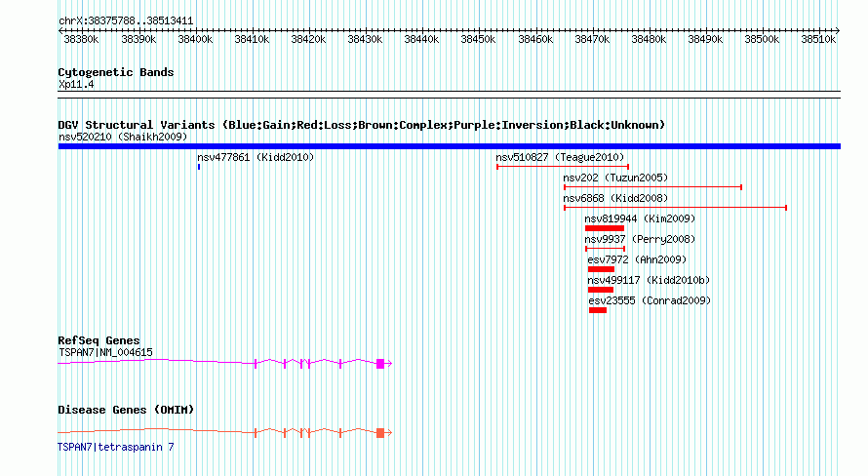Screen dimensions: 868x476
Task: Click the esv23555 (Conrad2009) label
Action: tap(650, 300)
